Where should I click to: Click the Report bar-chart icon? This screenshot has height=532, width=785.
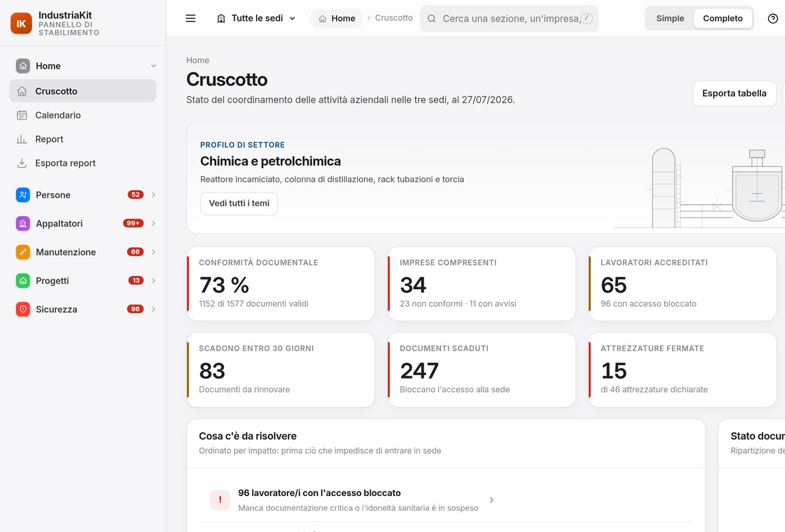click(x=22, y=139)
